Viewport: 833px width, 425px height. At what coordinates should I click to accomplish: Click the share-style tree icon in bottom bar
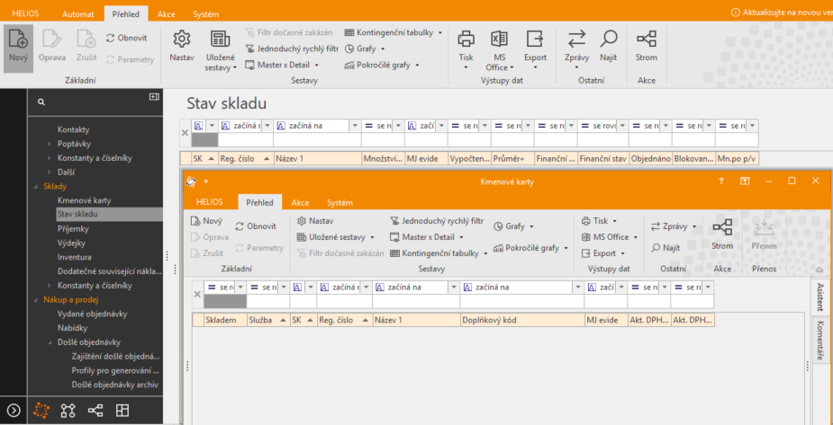coord(95,410)
